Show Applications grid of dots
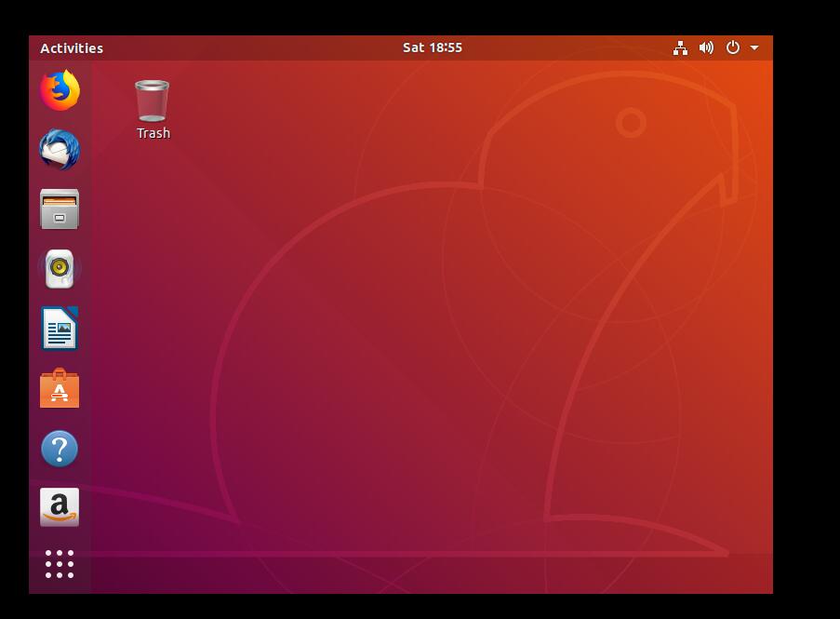Image resolution: width=840 pixels, height=619 pixels. (x=60, y=564)
